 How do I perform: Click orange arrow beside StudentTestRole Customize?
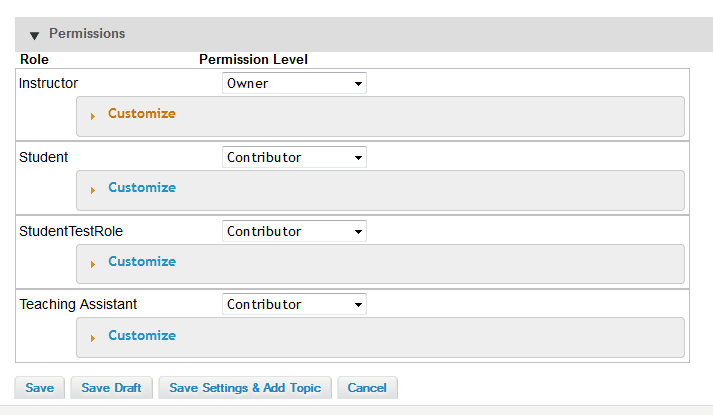(93, 265)
